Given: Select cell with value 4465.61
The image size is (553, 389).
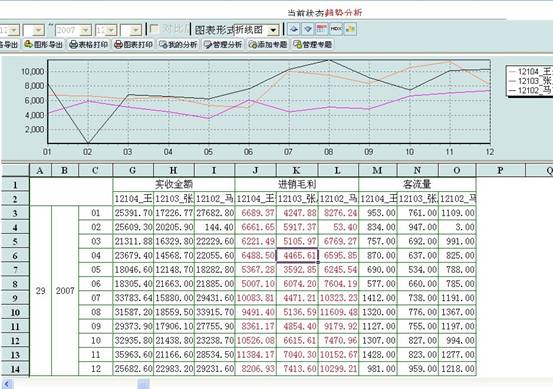Looking at the screenshot, I should [297, 255].
